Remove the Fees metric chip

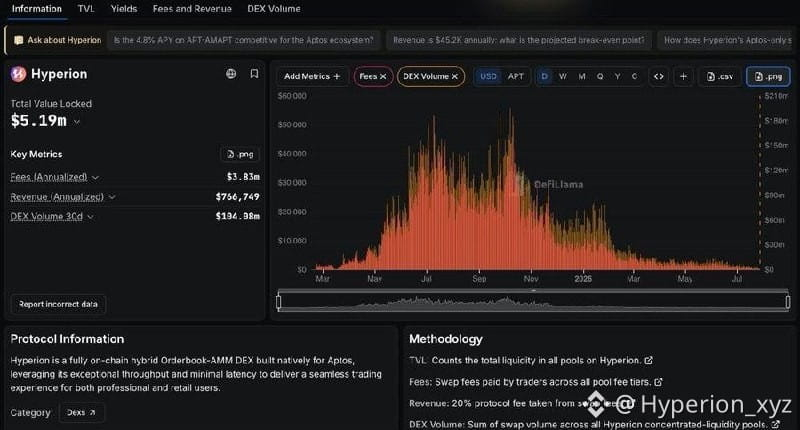pos(383,77)
